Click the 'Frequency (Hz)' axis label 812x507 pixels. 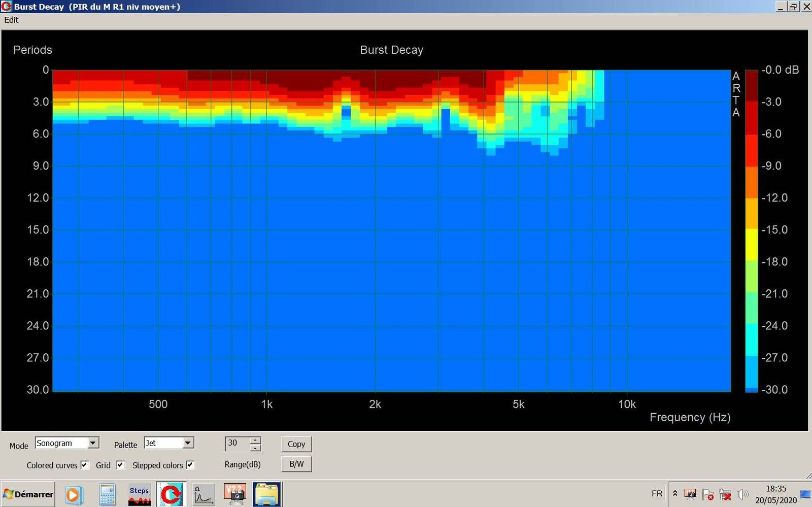(690, 417)
